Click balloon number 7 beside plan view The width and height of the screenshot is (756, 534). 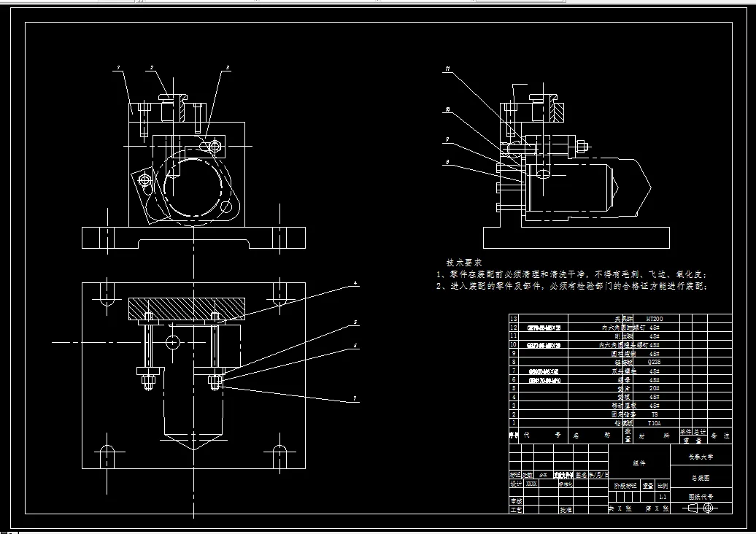355,398
